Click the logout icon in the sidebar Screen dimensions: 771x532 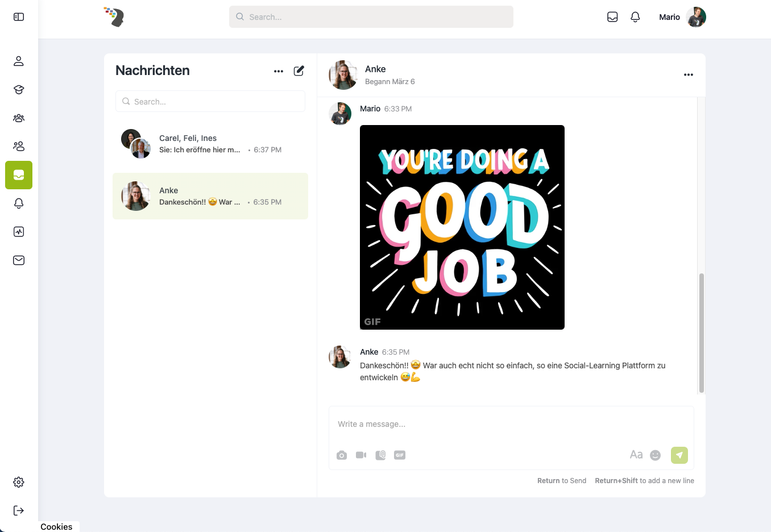coord(19,510)
